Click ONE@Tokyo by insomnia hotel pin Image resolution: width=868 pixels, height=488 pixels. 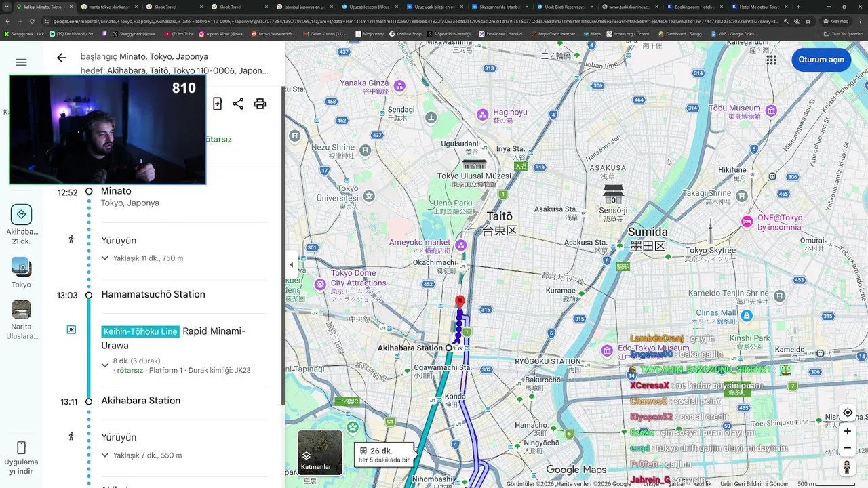747,221
